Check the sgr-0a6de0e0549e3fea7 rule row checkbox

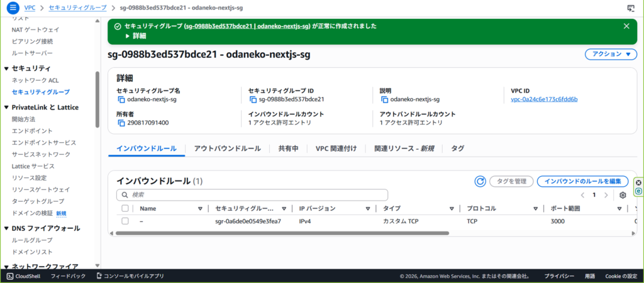125,221
